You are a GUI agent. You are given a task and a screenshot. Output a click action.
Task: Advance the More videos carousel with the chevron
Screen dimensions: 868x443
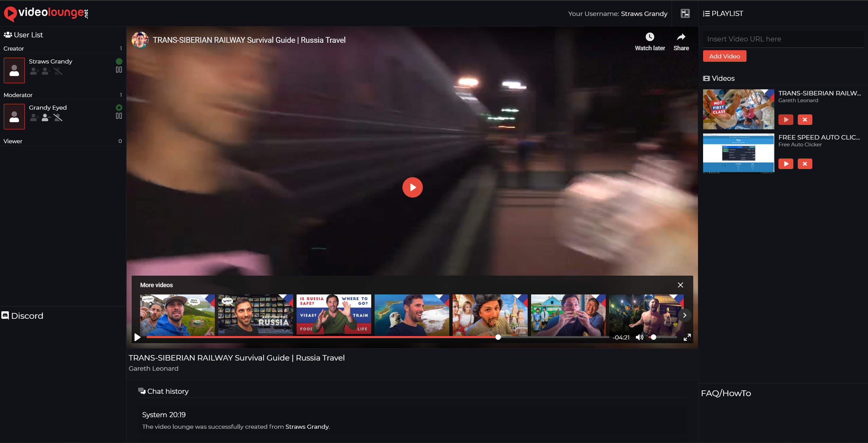point(685,315)
